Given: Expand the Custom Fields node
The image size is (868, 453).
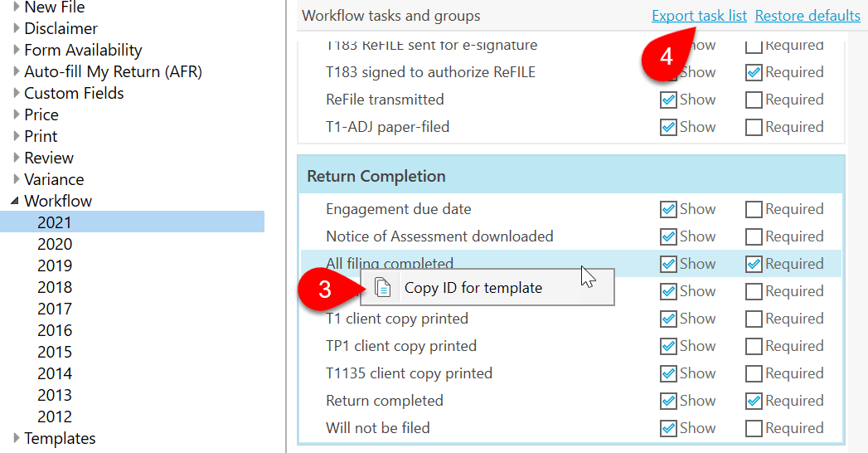Looking at the screenshot, I should coord(16,92).
